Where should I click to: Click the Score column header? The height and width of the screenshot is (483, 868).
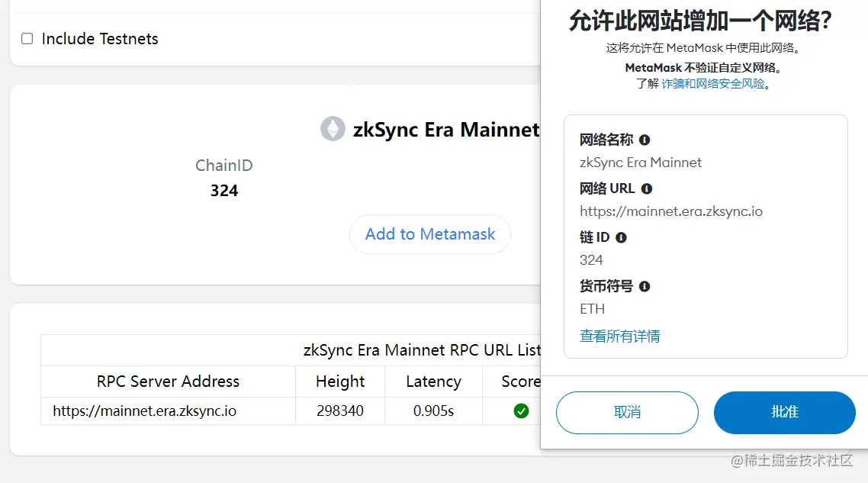pyautogui.click(x=521, y=382)
